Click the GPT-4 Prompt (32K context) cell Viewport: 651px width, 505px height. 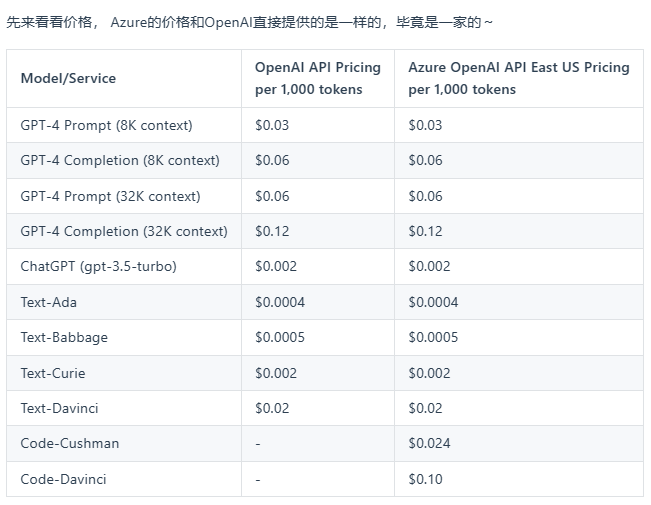110,196
